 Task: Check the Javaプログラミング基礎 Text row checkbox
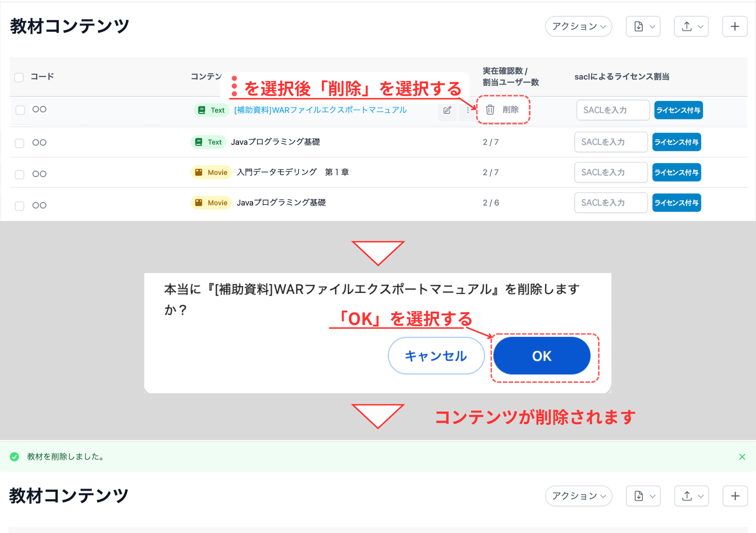(x=20, y=143)
